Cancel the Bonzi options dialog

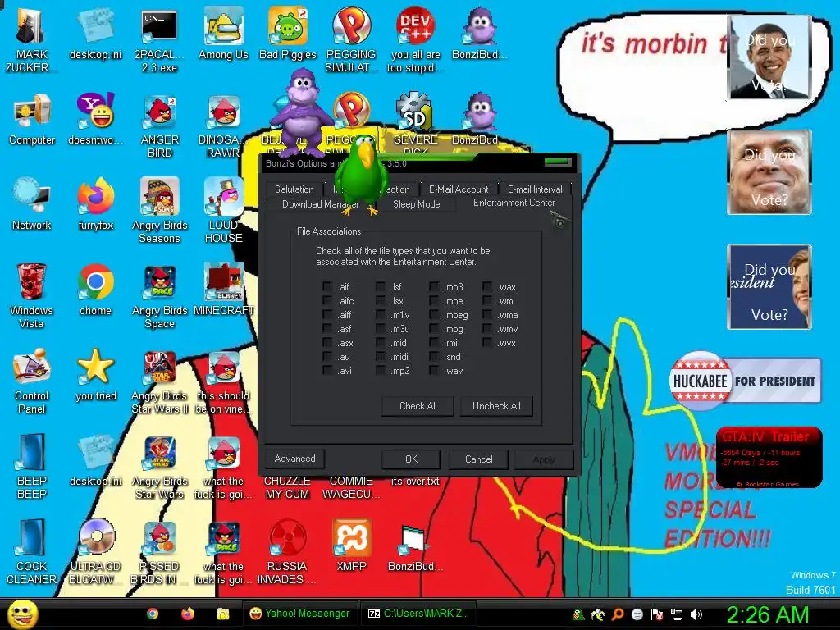coord(478,459)
